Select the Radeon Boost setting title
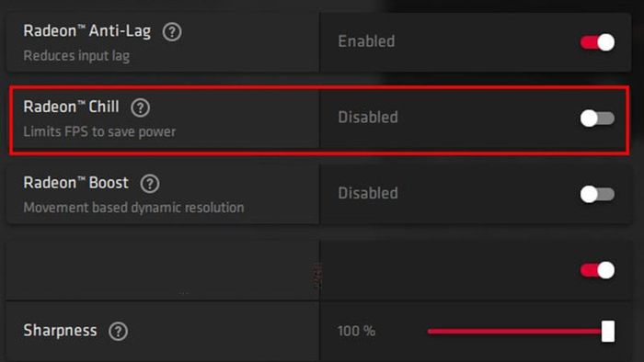Image resolution: width=644 pixels, height=362 pixels. pyautogui.click(x=76, y=183)
